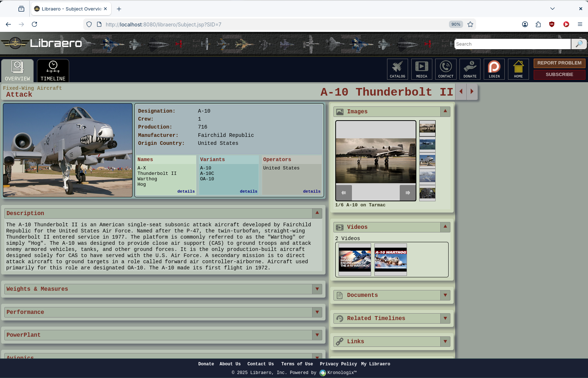
Task: Select the Overview tab
Action: point(17,71)
